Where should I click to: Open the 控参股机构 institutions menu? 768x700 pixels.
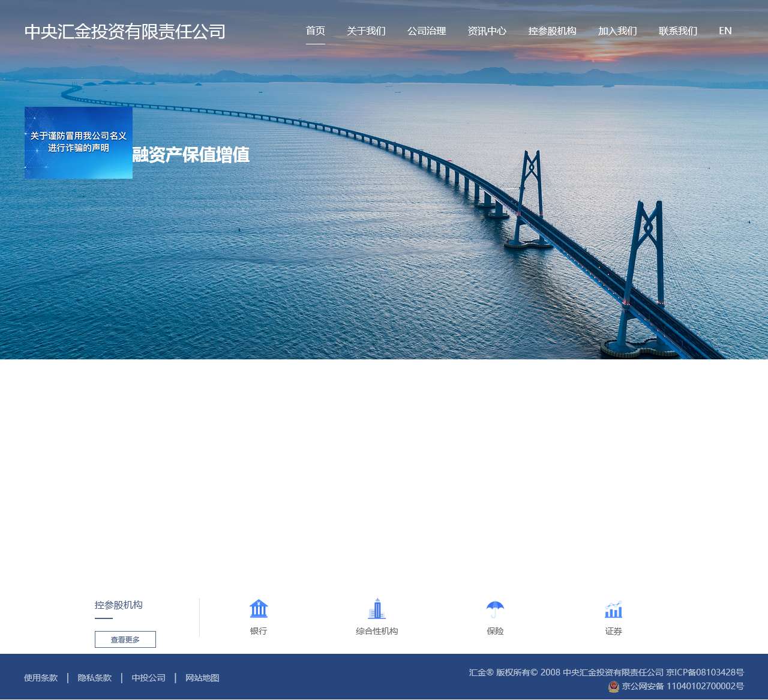tap(553, 31)
